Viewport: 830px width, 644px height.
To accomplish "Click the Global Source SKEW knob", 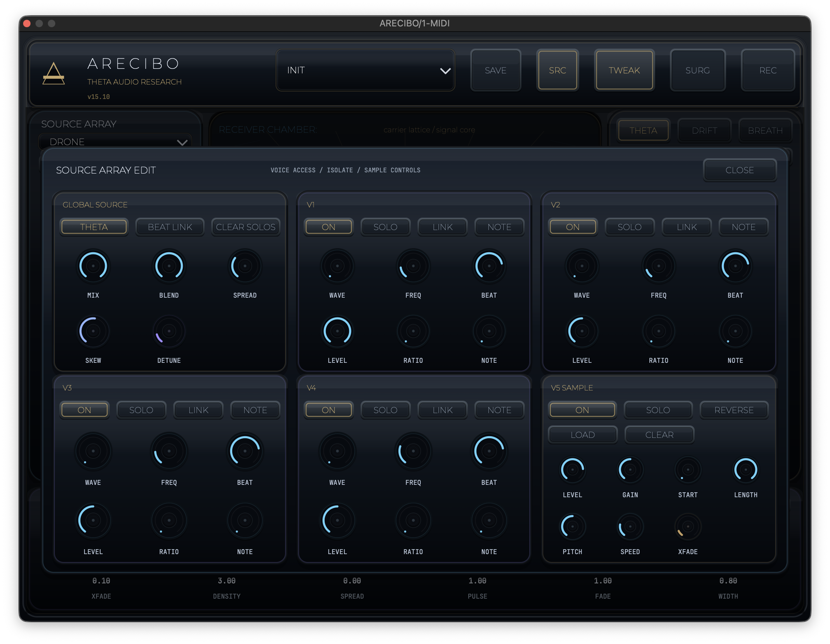I will pos(93,331).
